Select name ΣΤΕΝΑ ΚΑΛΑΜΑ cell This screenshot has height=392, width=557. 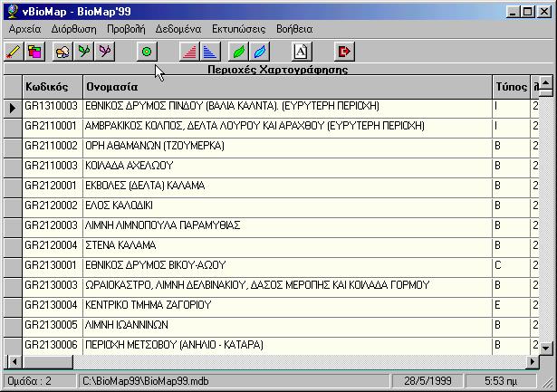pos(287,247)
